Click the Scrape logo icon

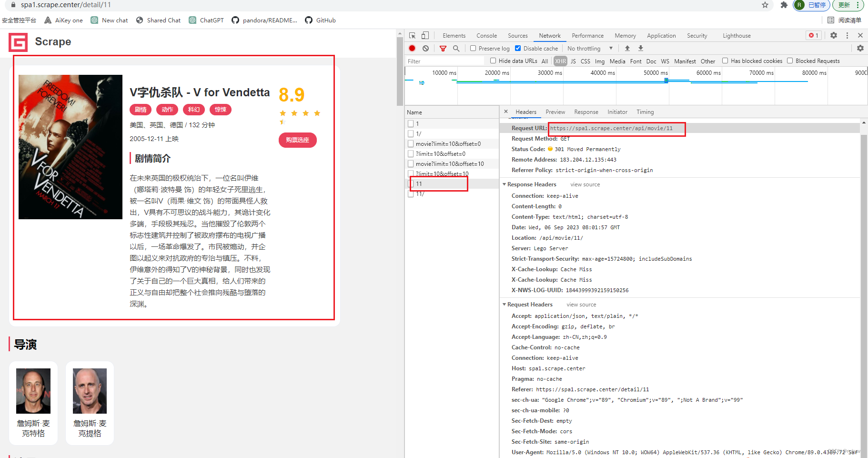18,42
